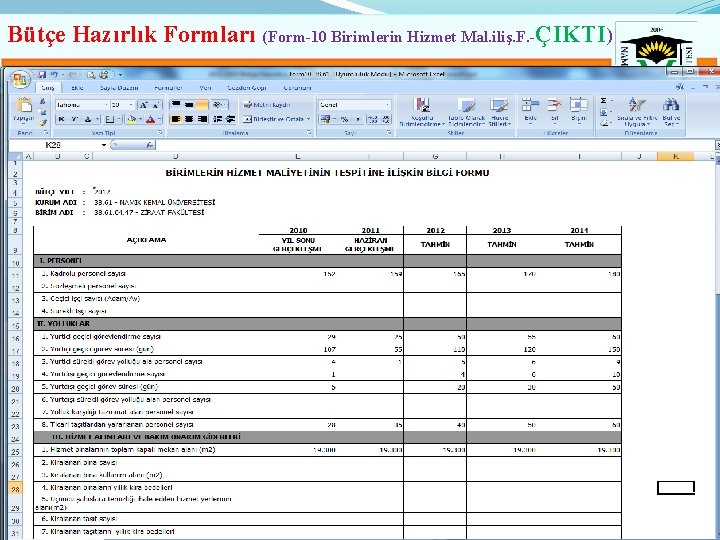Viewport: 720px width, 540px height.
Task: Apply the red font color
Action: click(150, 119)
